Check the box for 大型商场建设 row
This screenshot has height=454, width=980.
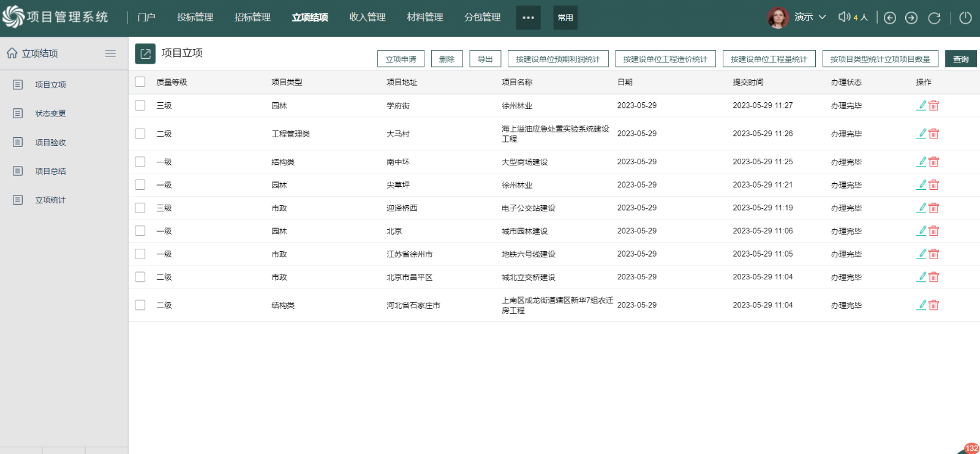pos(140,162)
